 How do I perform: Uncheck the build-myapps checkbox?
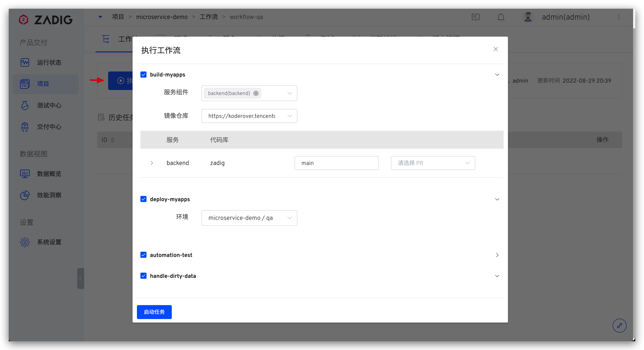pyautogui.click(x=143, y=75)
